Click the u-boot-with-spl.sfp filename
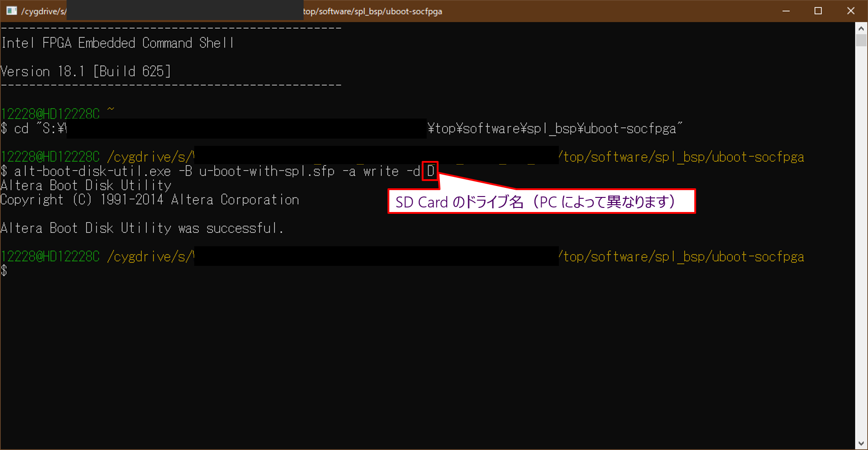Image resolution: width=868 pixels, height=450 pixels. tap(267, 171)
